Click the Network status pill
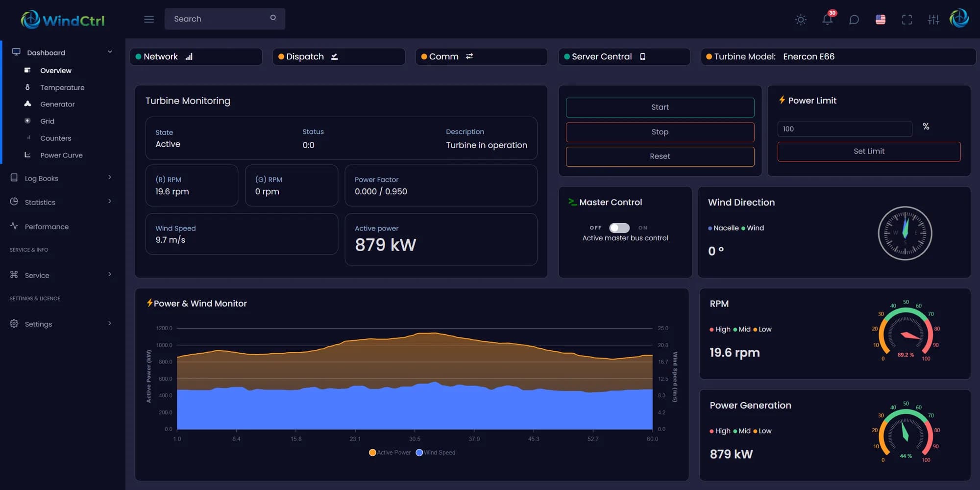This screenshot has width=980, height=490. [x=196, y=56]
